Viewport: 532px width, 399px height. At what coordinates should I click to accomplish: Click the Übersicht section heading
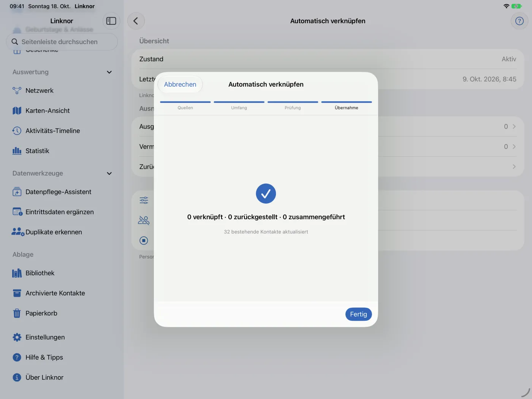tap(154, 41)
